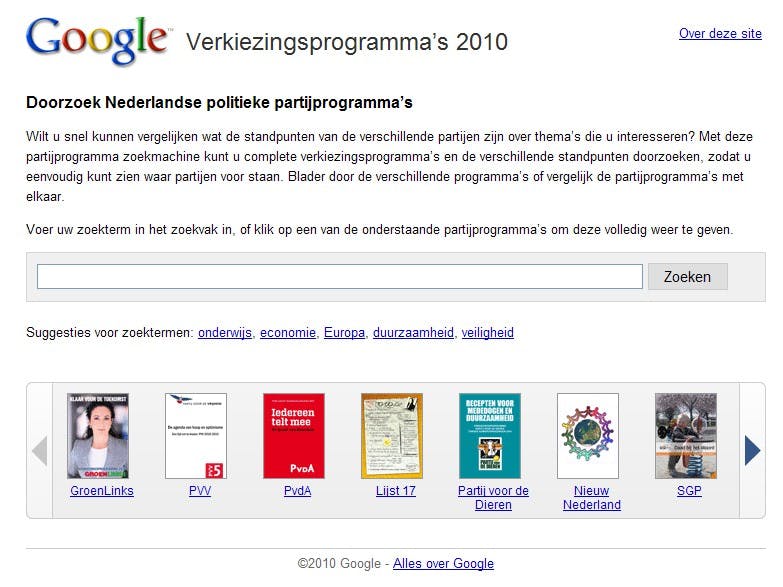Screen dimensions: 783x587
Task: Open the GroenLinks programme cover thumbnail
Action: 98,436
